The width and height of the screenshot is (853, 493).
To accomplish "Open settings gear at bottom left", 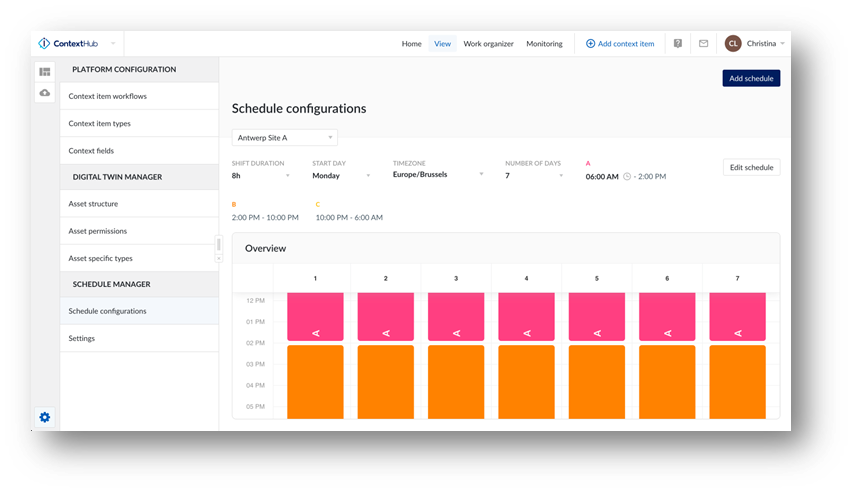I will [45, 417].
